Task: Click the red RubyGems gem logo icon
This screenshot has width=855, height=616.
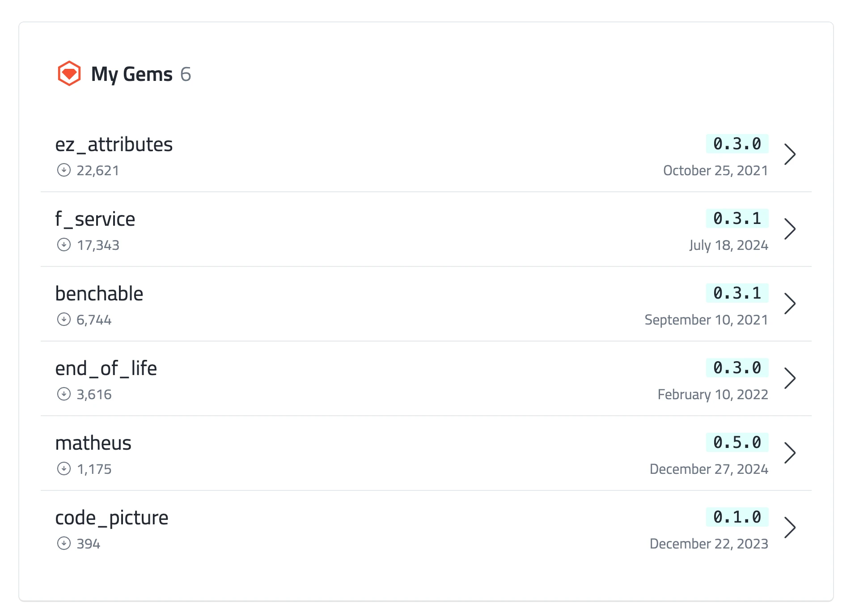Action: [x=69, y=73]
